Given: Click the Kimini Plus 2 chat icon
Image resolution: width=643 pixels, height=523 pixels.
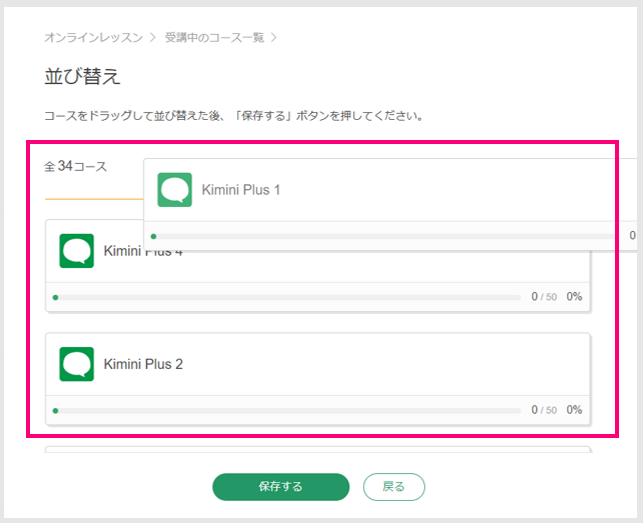Looking at the screenshot, I should point(77,364).
